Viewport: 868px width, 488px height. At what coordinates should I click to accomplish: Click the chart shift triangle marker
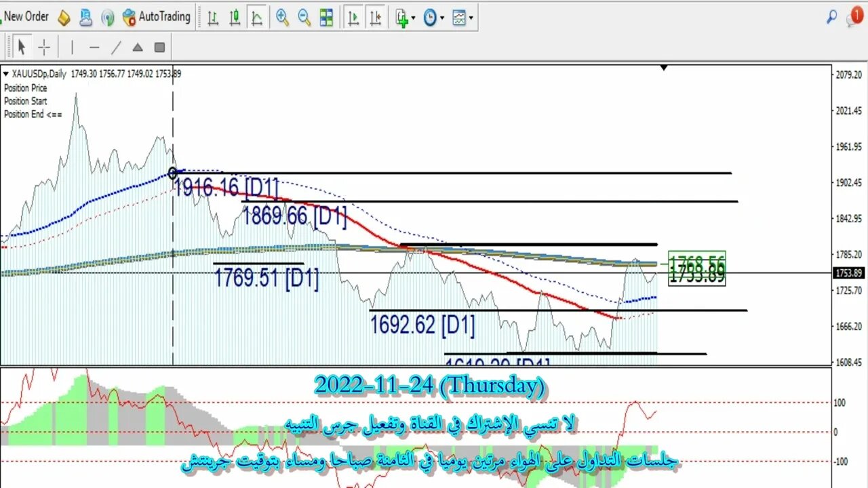click(x=664, y=68)
